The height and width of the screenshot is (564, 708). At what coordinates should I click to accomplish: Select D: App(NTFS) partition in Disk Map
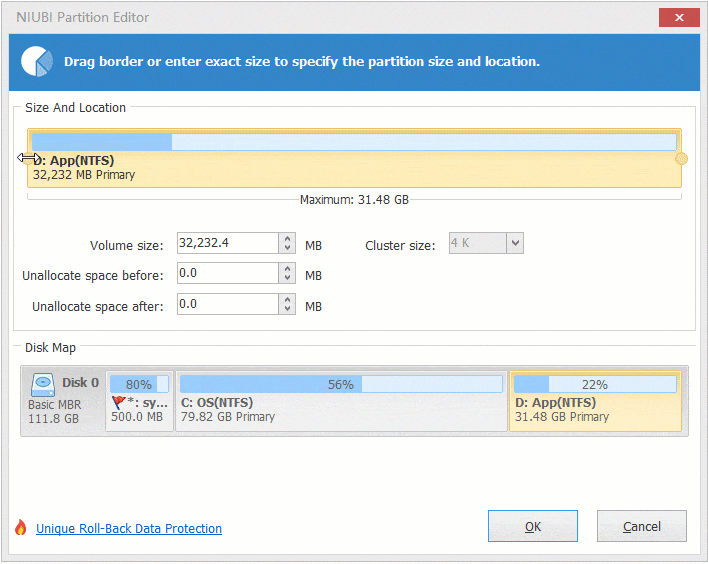coord(596,401)
